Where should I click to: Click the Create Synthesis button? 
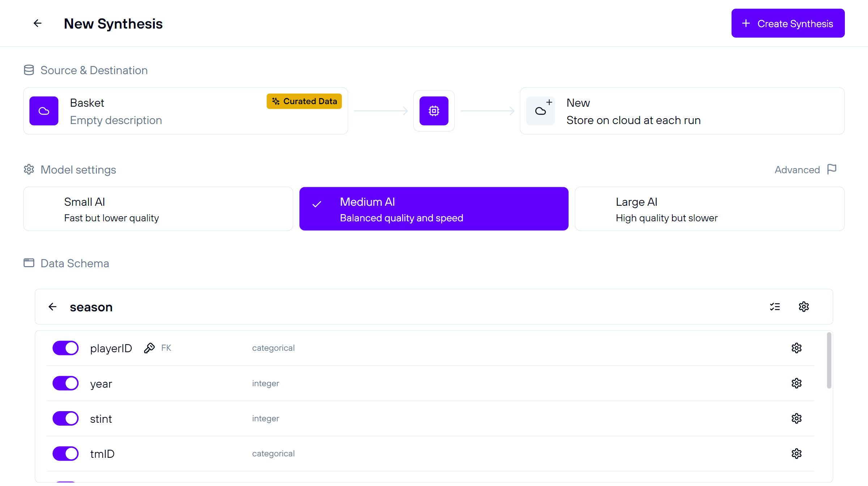pos(788,24)
